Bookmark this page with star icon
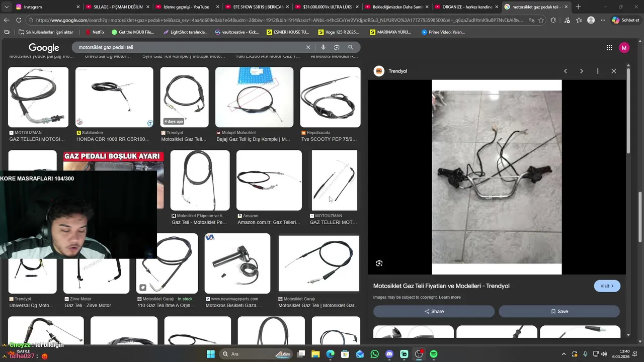Screen dimensions: 644x362 [x=541, y=20]
